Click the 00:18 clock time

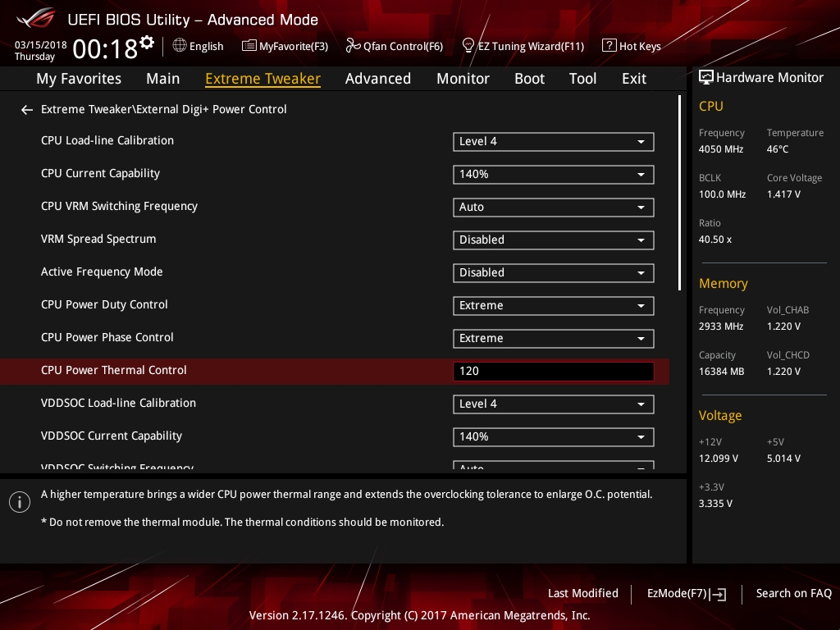[105, 49]
